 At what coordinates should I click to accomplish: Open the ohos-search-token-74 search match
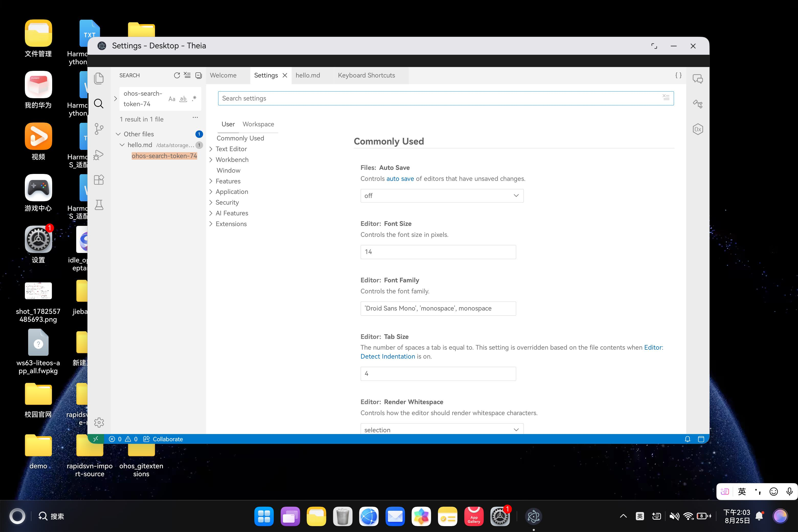coord(164,156)
